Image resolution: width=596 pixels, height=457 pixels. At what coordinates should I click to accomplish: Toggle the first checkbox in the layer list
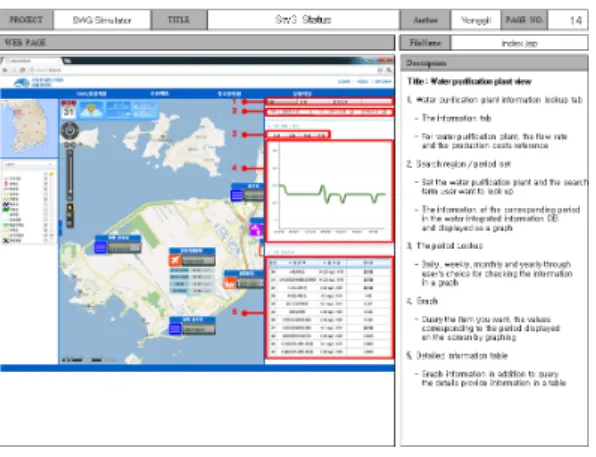point(46,178)
